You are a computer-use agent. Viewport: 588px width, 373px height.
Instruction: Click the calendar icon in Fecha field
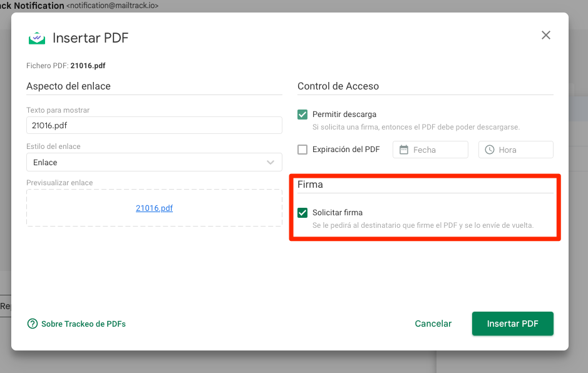point(404,150)
